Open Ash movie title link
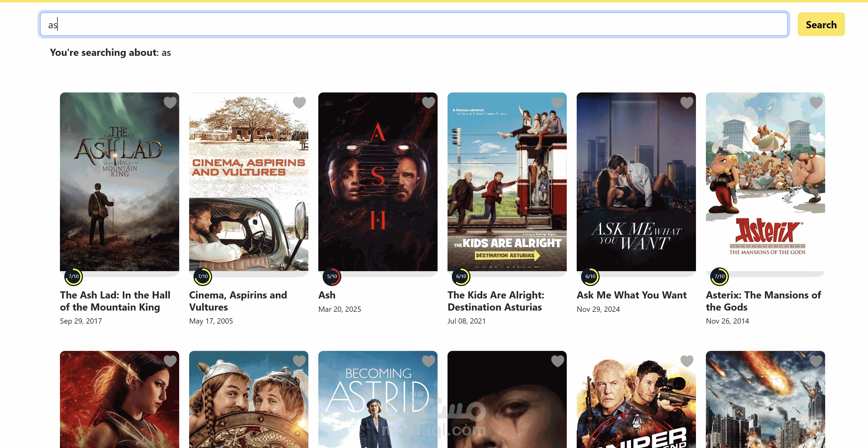Viewport: 868px width, 448px height. pyautogui.click(x=326, y=295)
